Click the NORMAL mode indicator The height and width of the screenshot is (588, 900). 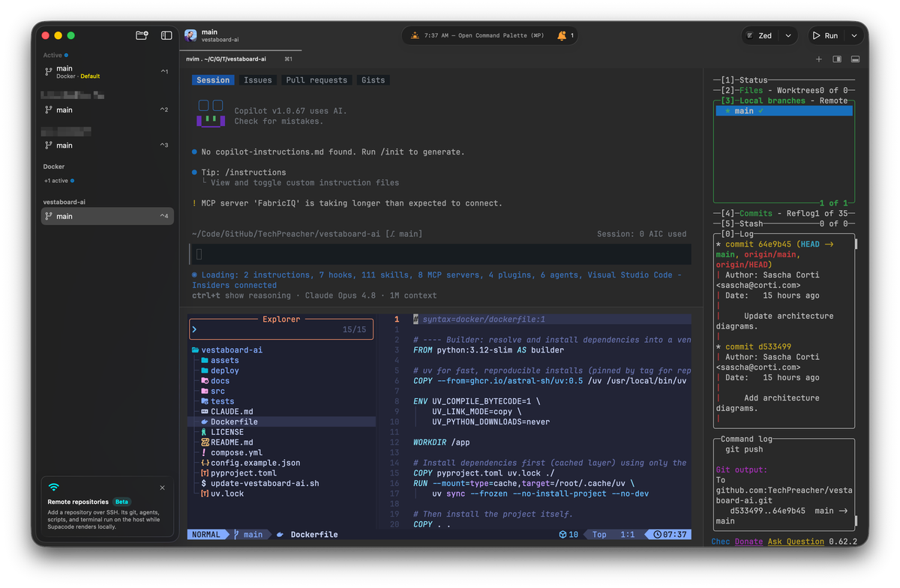(206, 535)
